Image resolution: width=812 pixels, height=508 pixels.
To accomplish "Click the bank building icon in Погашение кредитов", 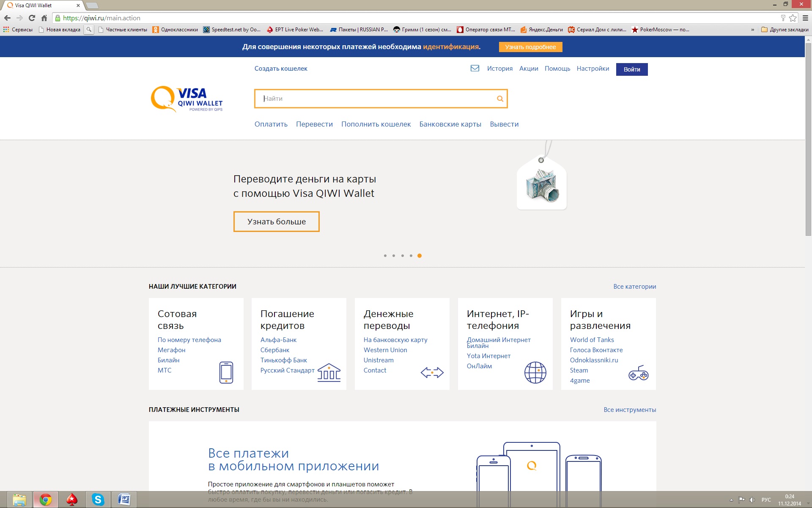I will coord(329,373).
